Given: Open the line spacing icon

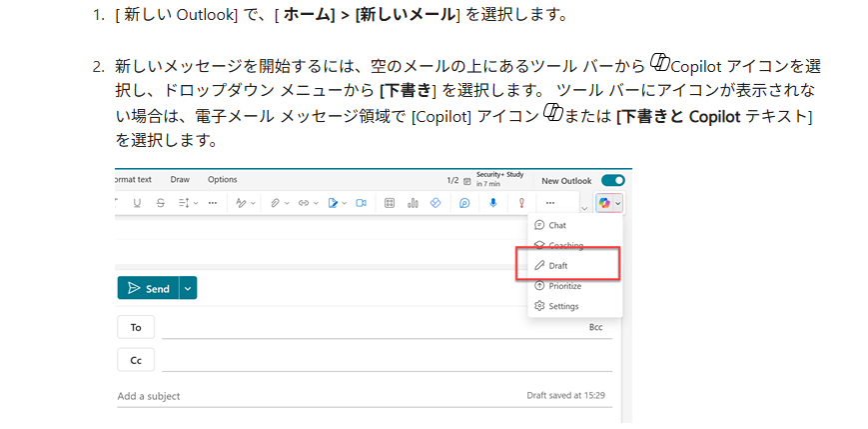Looking at the screenshot, I should click(184, 203).
